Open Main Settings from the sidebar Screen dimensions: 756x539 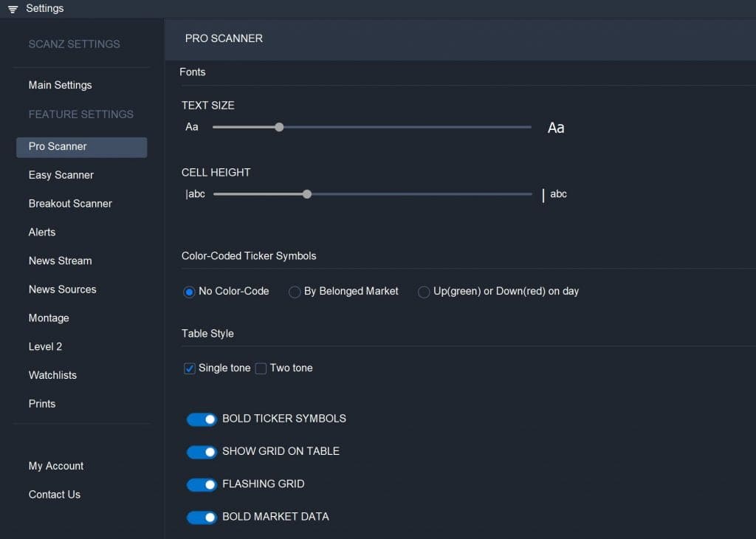coord(60,85)
